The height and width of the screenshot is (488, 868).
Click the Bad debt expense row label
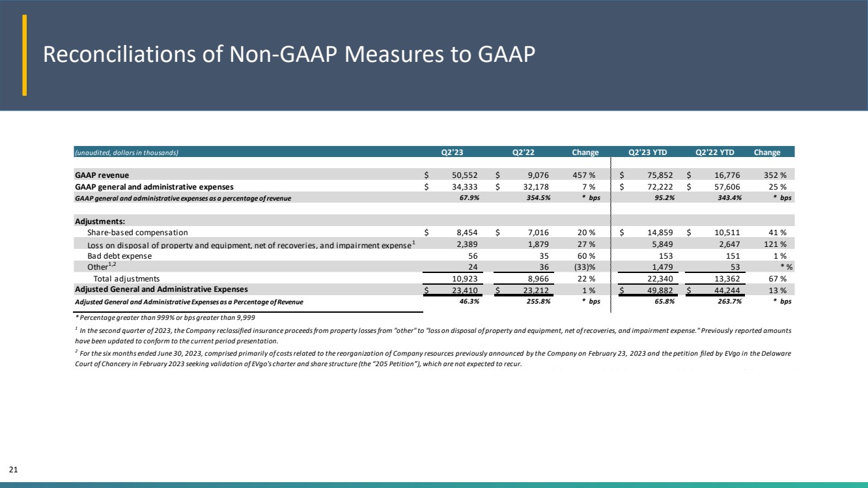[119, 256]
